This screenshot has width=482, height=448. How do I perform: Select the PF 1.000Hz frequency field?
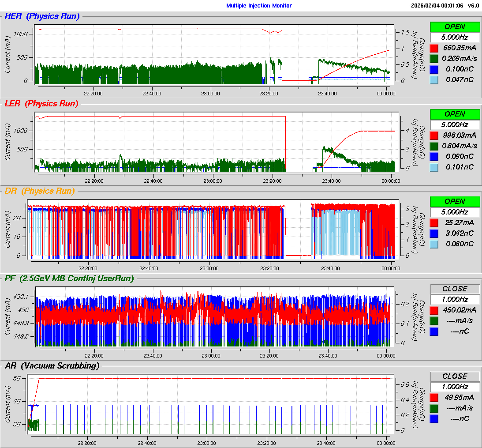tap(455, 299)
